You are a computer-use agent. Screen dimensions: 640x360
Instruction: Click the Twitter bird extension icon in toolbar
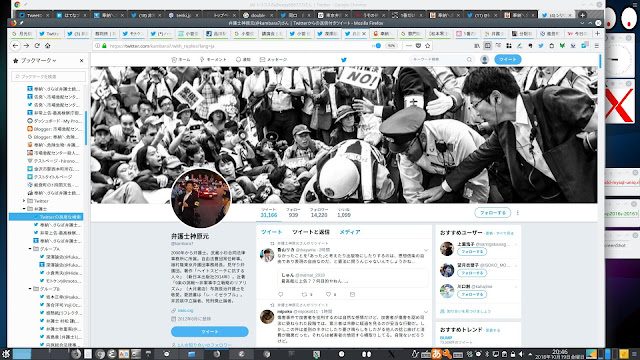pyautogui.click(x=541, y=46)
